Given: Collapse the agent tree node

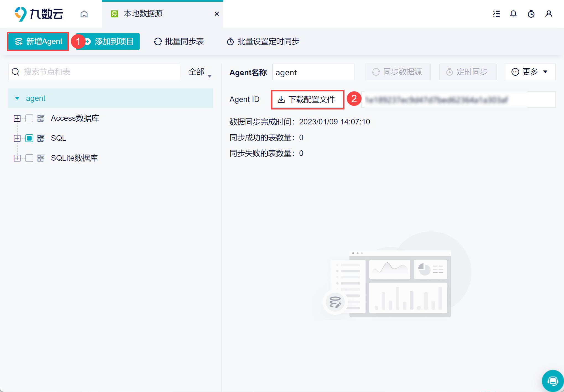Looking at the screenshot, I should pyautogui.click(x=17, y=98).
